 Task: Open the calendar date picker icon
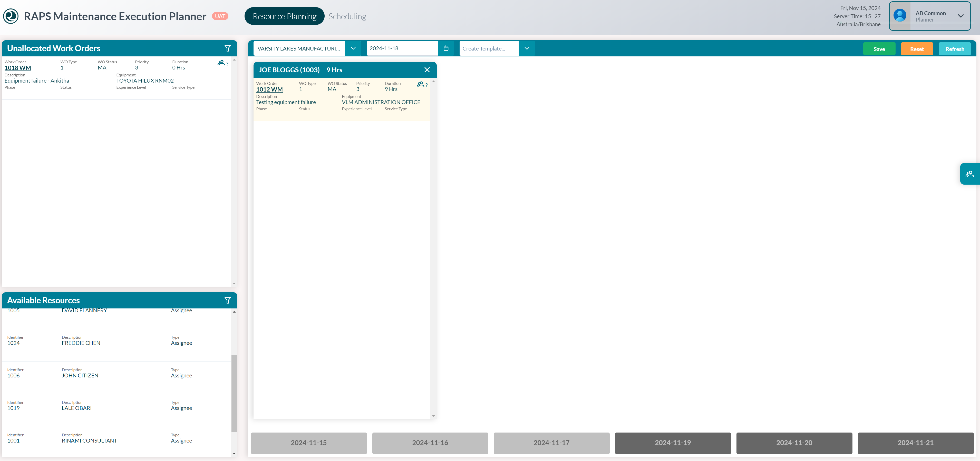(x=446, y=48)
